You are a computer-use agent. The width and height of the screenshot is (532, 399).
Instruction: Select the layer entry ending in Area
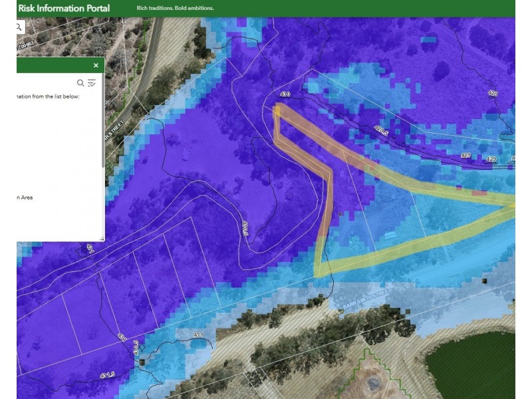click(x=25, y=198)
